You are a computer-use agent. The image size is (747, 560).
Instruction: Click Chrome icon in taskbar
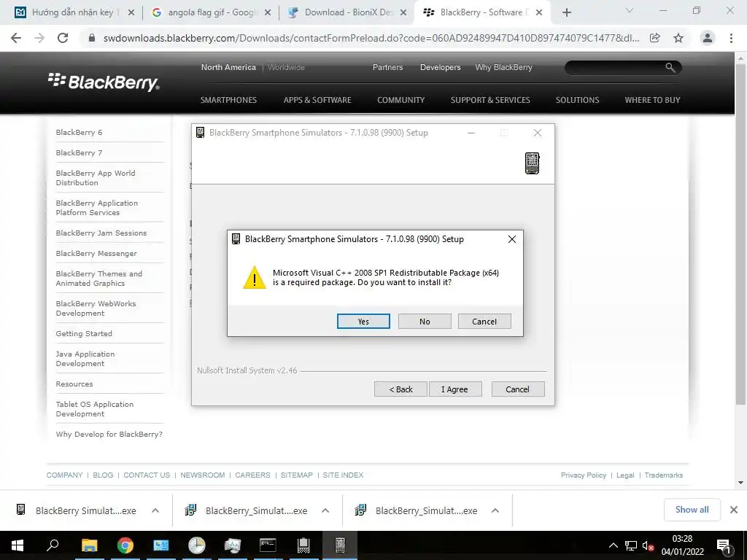125,545
